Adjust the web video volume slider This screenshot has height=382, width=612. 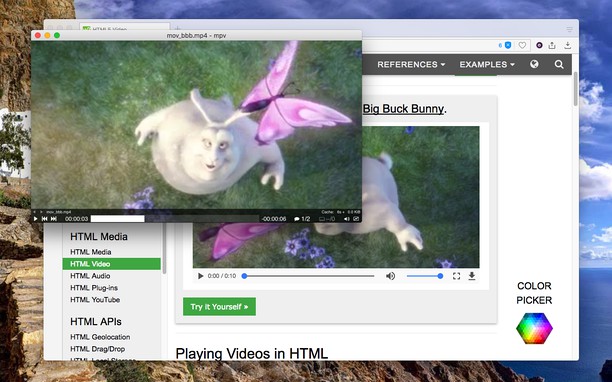424,276
